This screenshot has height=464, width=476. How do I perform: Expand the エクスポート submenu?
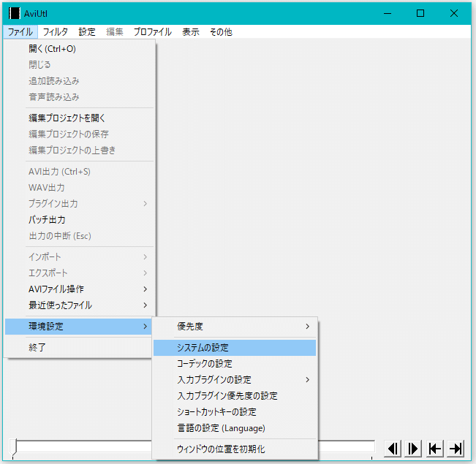(x=79, y=273)
